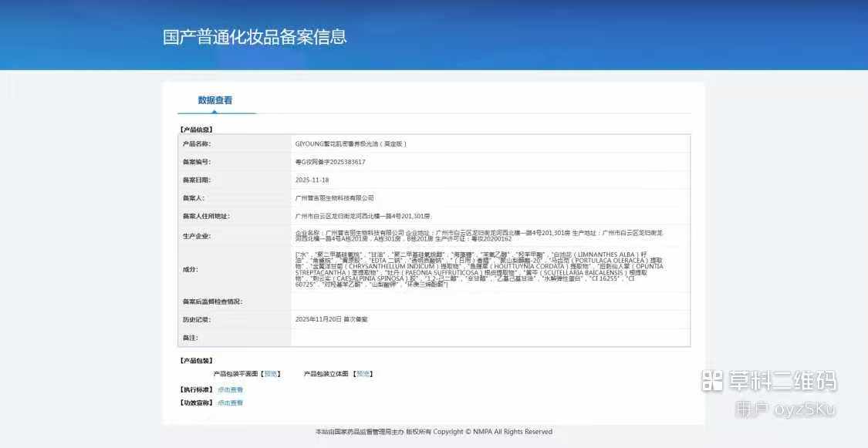Click the 备案人住所地址 address value
The image size is (868, 448).
tap(363, 216)
